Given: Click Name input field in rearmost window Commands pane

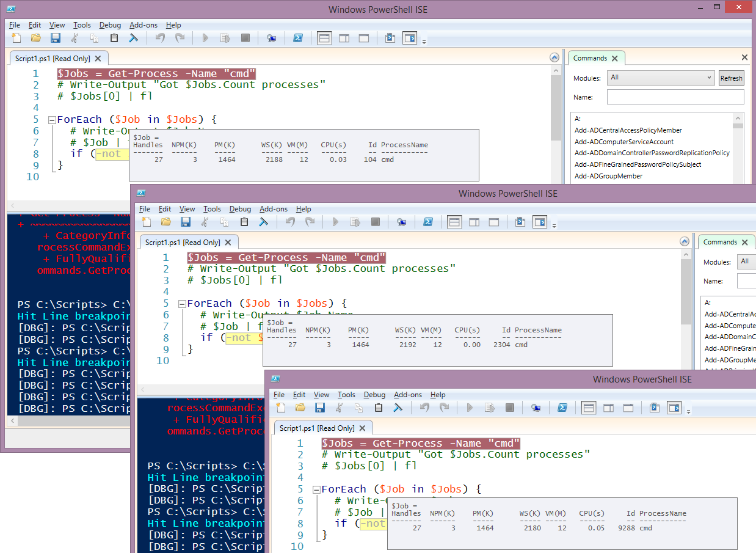Looking at the screenshot, I should pos(675,97).
